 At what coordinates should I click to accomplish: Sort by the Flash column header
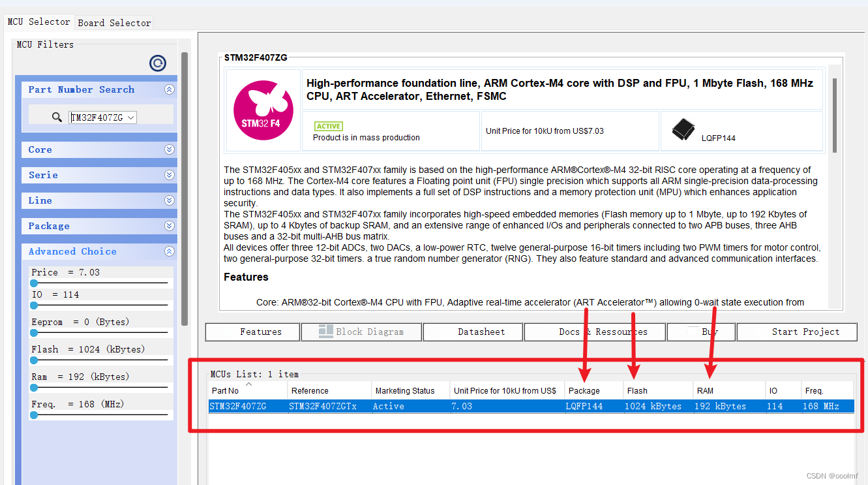[x=658, y=390]
